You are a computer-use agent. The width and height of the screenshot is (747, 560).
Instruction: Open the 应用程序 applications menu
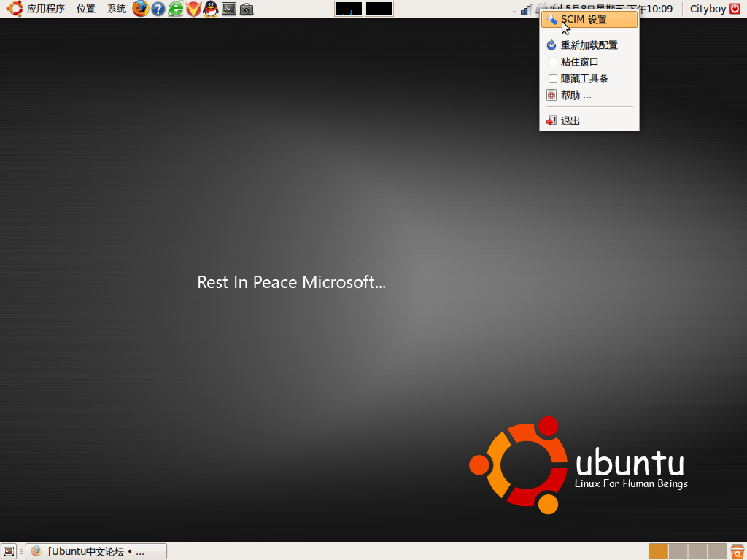(x=36, y=9)
